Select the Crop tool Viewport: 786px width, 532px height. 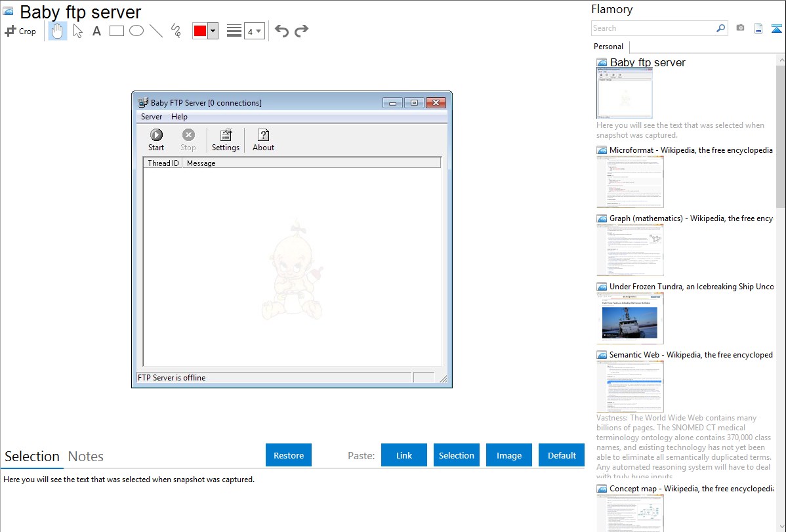20,31
